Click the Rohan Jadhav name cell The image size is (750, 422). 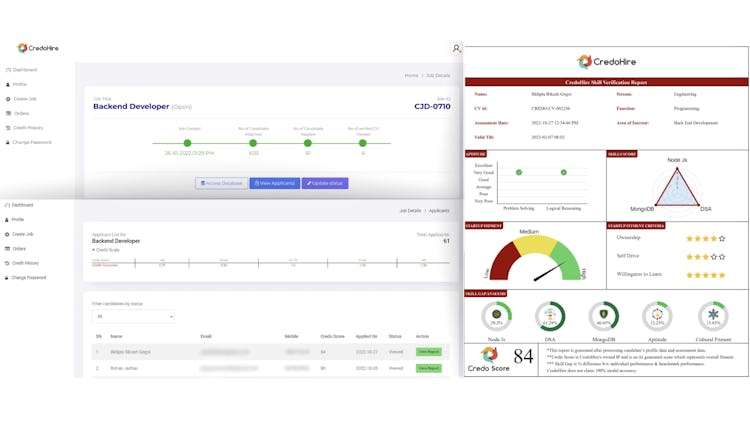pyautogui.click(x=124, y=368)
